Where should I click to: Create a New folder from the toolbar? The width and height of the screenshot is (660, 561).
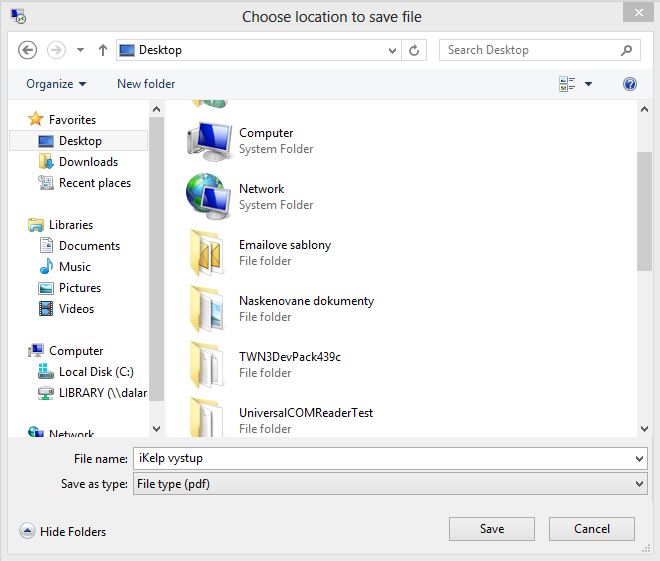[x=146, y=84]
